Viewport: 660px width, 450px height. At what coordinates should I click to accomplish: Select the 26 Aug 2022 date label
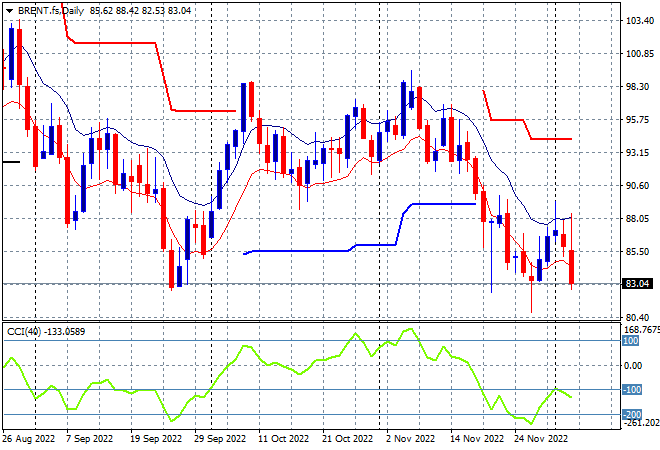(29, 439)
